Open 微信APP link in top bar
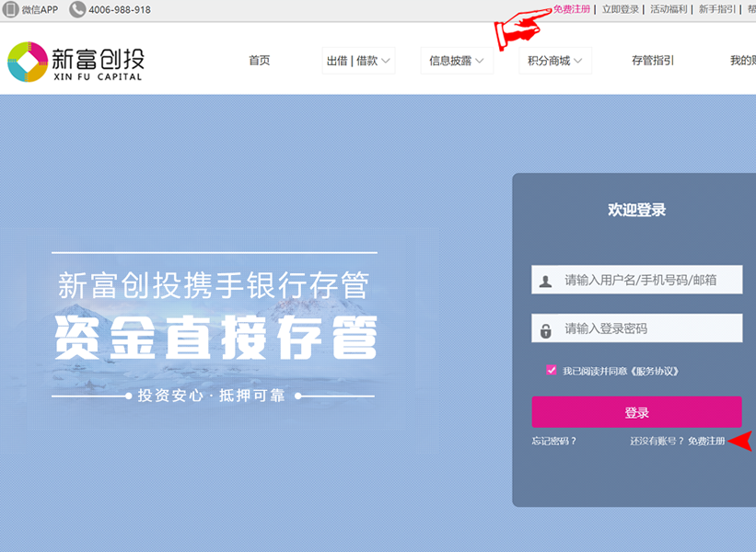The height and width of the screenshot is (552, 756). click(x=40, y=9)
